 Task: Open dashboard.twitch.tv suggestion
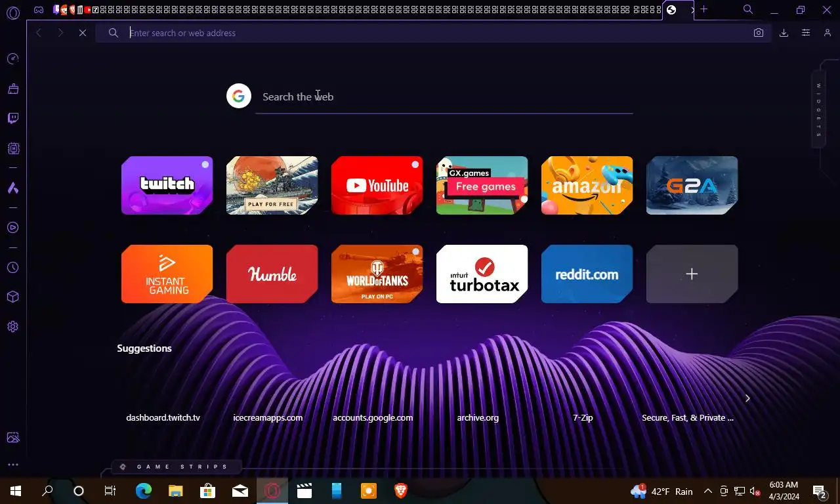point(163,417)
